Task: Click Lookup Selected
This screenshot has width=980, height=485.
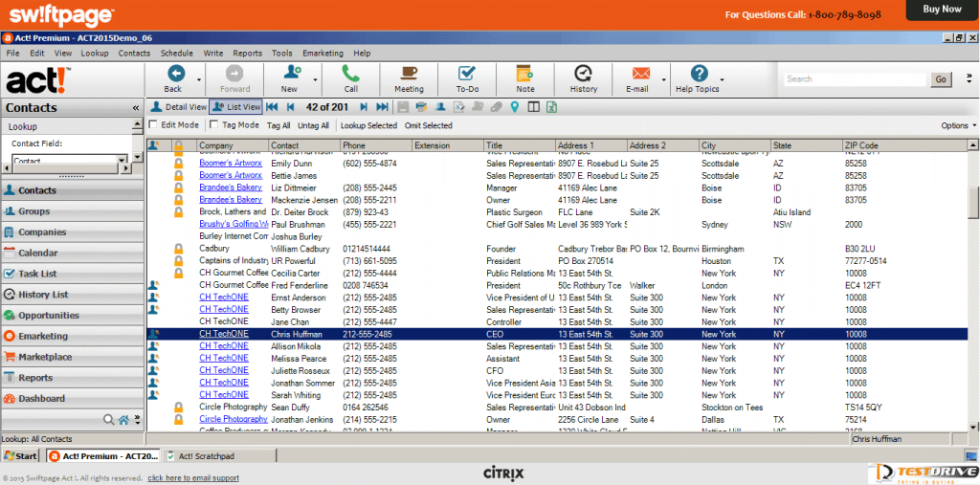Action: (x=368, y=125)
